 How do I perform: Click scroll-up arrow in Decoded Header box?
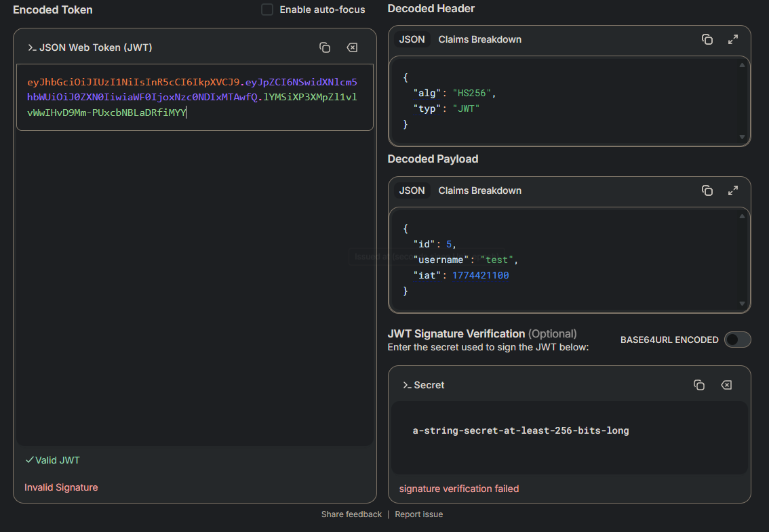point(742,65)
